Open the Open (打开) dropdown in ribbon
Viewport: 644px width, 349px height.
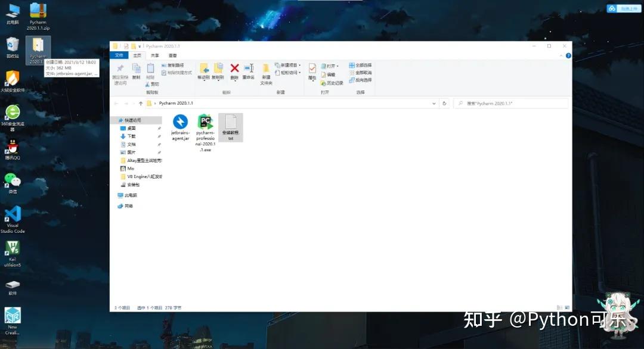(330, 66)
